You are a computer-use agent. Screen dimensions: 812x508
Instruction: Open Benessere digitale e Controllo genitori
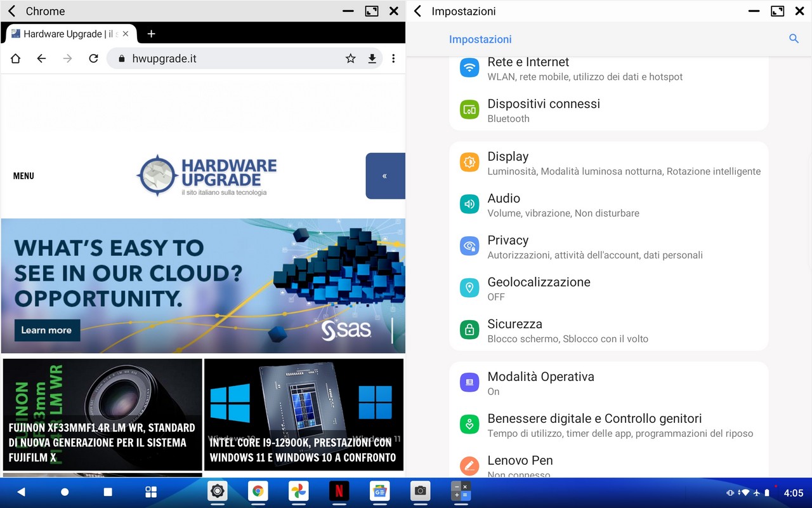click(x=608, y=425)
